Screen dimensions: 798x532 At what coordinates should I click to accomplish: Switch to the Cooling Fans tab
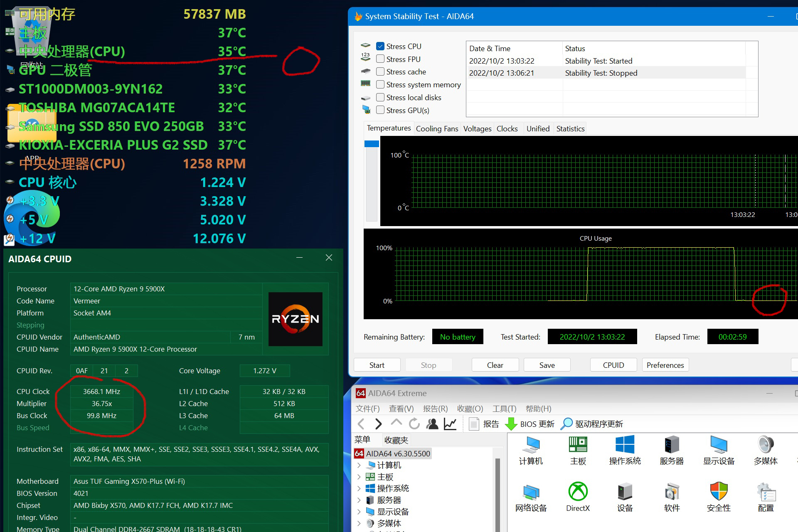click(437, 129)
